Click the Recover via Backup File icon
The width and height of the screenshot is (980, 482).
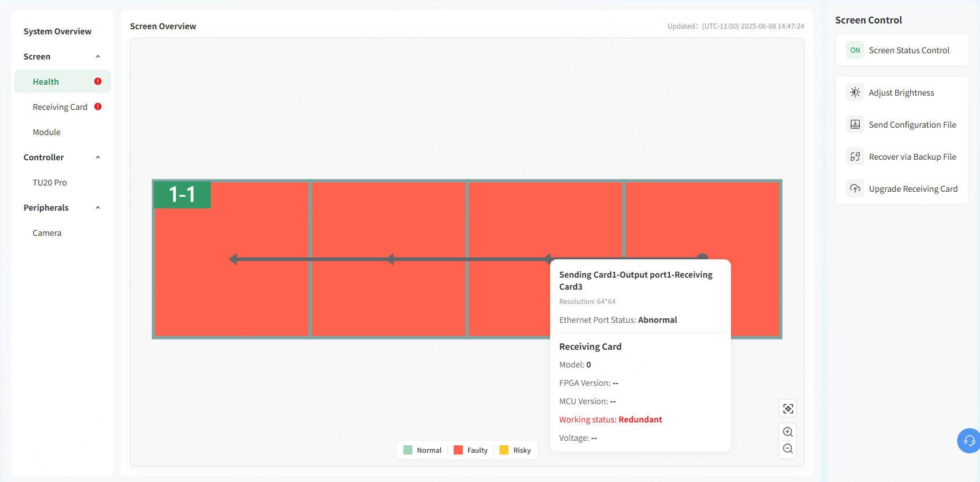(855, 156)
